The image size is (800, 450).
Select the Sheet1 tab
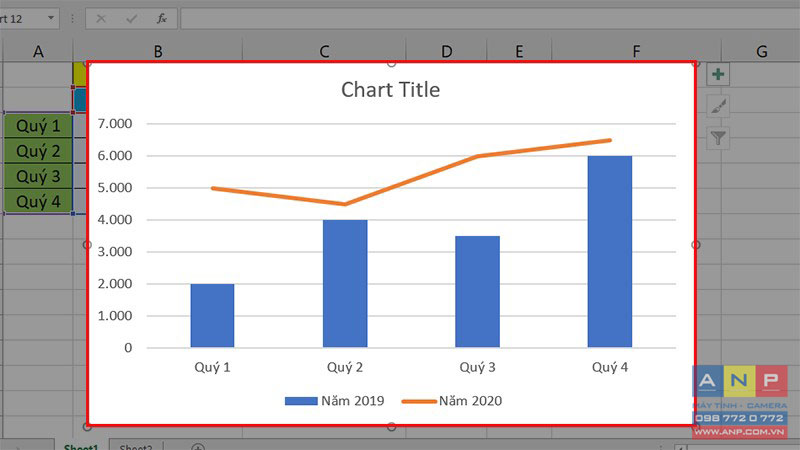point(81,446)
